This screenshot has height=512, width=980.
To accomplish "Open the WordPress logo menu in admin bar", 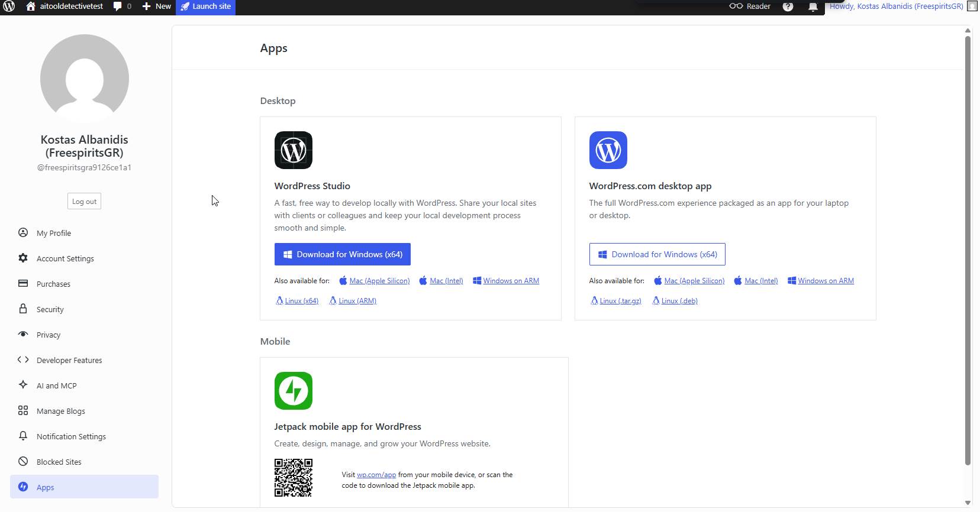I will (9, 7).
